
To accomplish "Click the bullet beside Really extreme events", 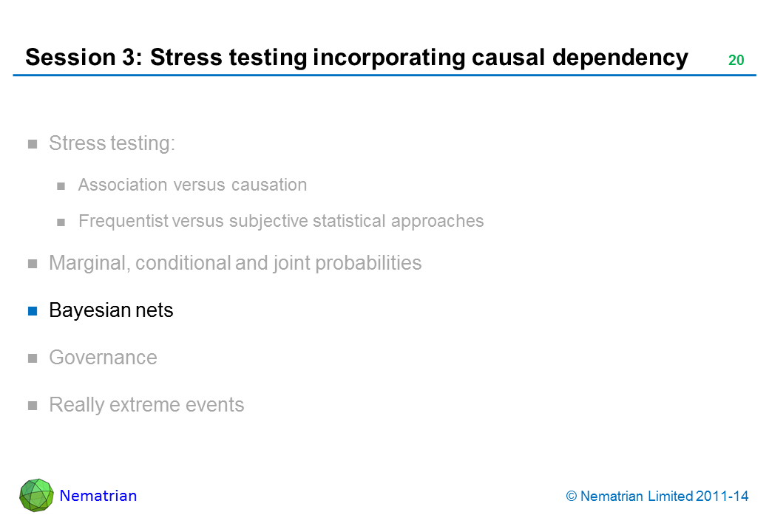I will pos(33,406).
